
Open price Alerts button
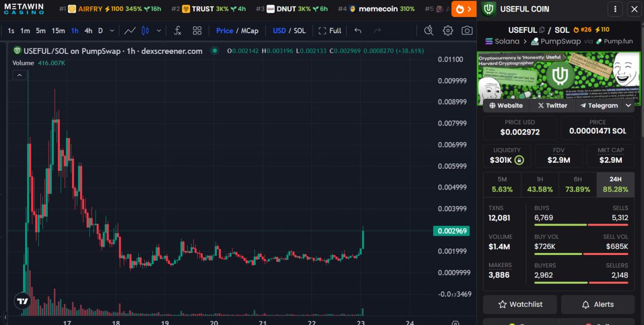point(597,304)
